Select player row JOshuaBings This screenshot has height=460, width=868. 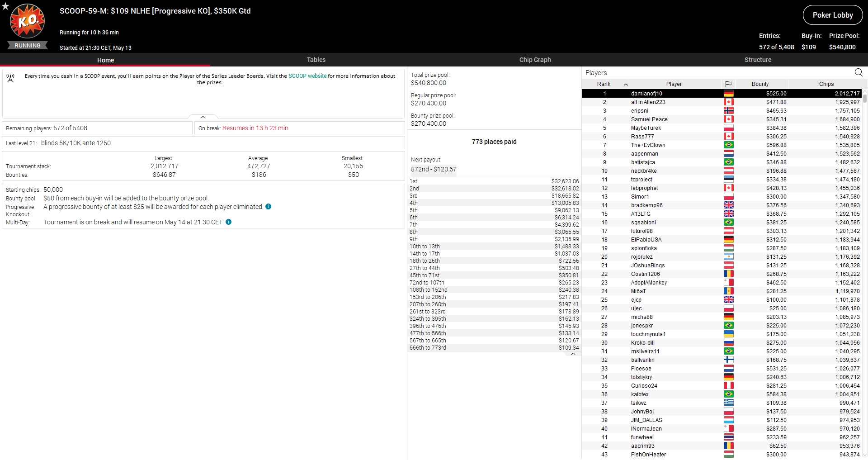(722, 266)
